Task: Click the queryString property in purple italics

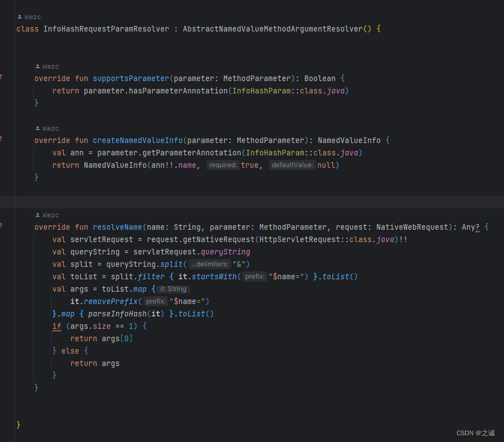Action: pos(226,252)
